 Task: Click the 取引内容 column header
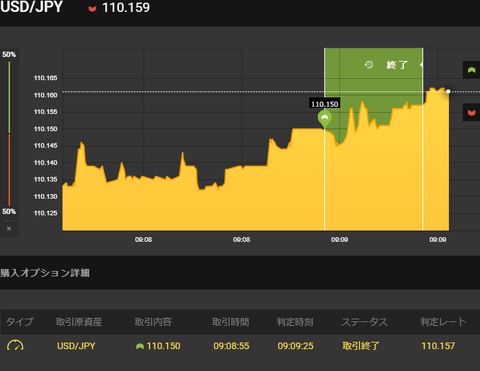point(153,322)
